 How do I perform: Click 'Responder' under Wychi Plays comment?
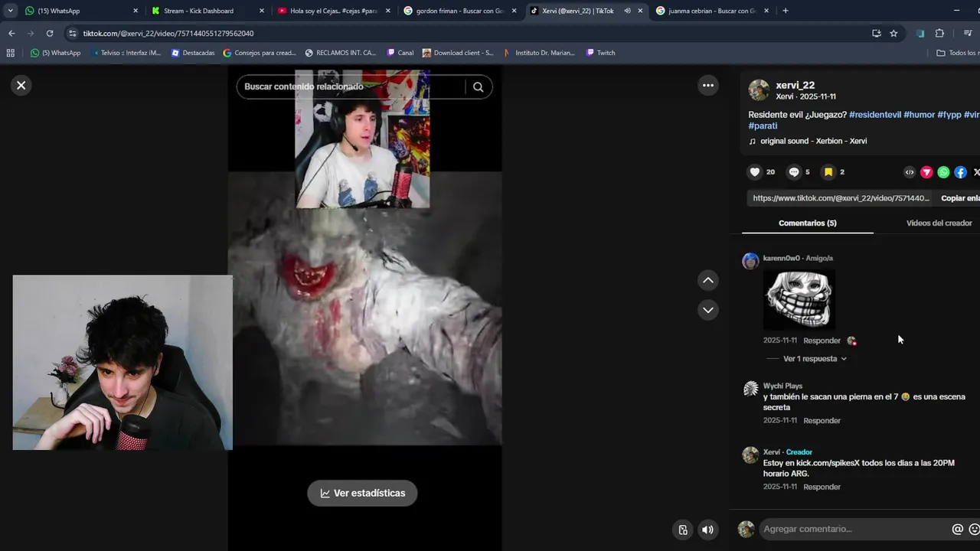coord(822,421)
